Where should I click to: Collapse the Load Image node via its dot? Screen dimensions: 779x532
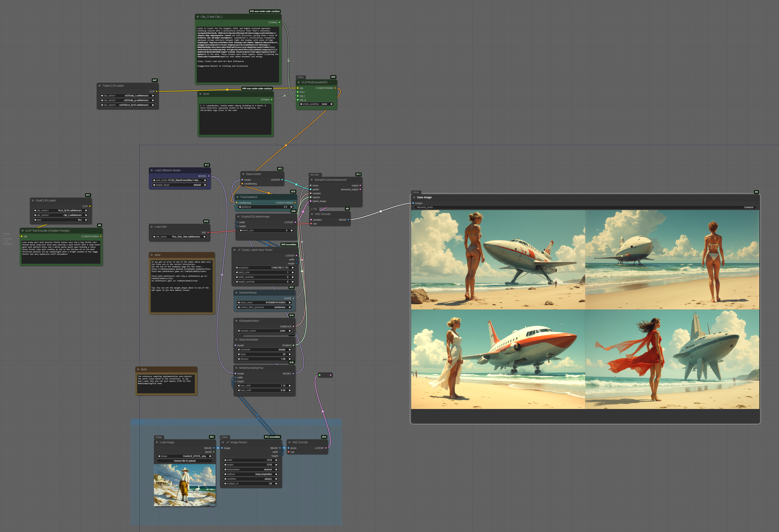[157, 442]
